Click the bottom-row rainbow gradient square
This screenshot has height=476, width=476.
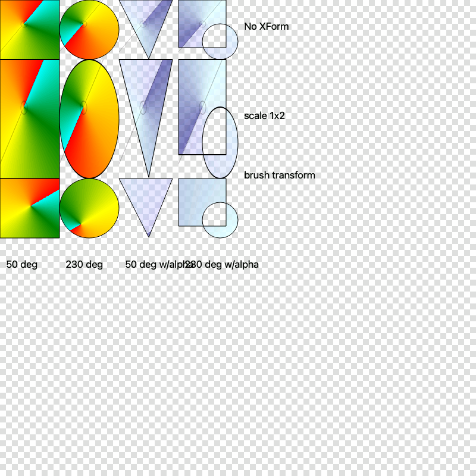[x=30, y=208]
